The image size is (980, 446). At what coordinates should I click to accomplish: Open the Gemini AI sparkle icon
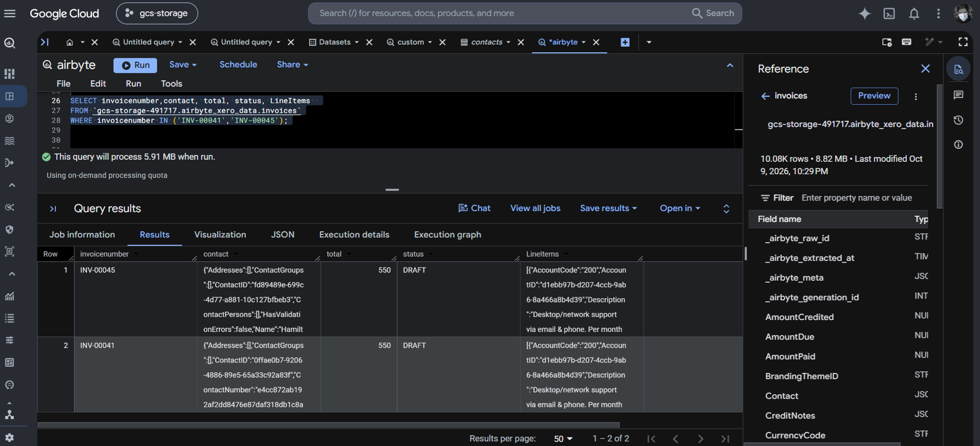click(x=864, y=13)
